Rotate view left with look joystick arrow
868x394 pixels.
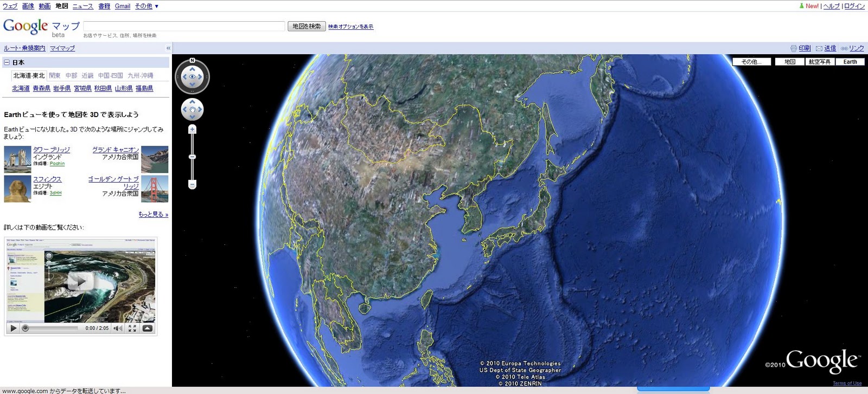click(184, 77)
